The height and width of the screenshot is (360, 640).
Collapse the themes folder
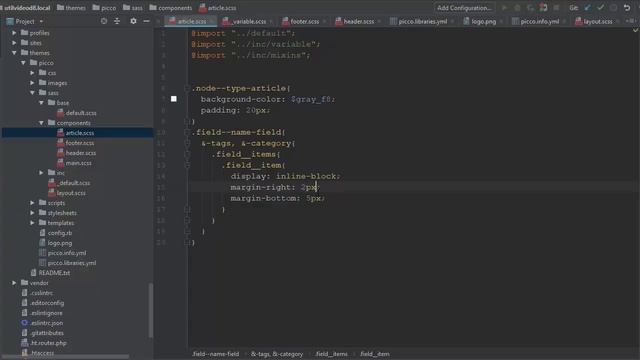tap(14, 53)
